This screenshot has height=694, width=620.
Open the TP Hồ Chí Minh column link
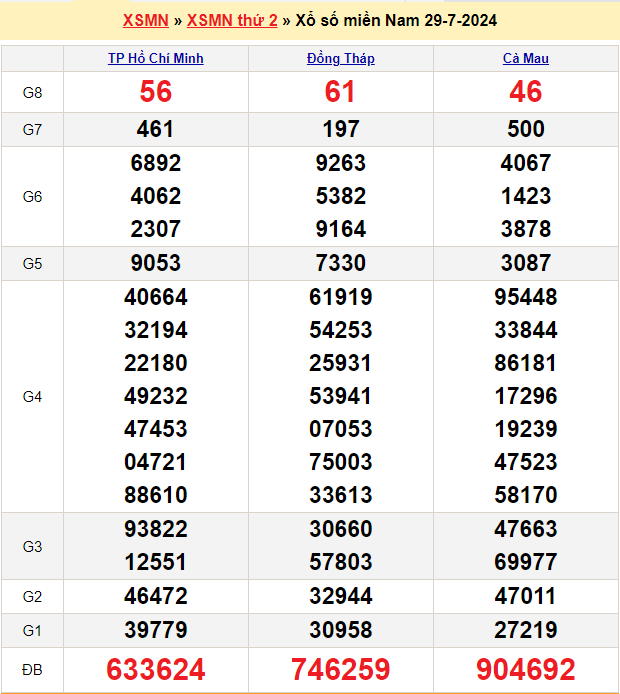click(156, 58)
